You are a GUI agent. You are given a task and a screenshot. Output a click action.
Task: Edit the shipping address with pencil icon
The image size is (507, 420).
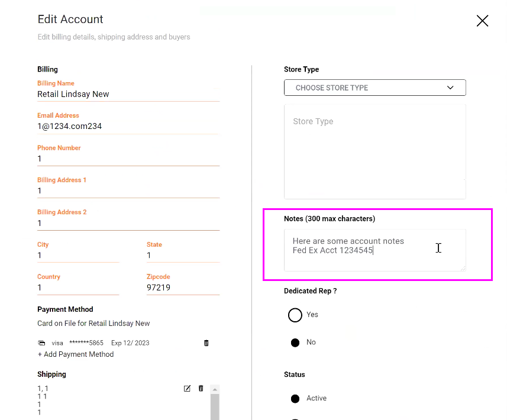(187, 389)
